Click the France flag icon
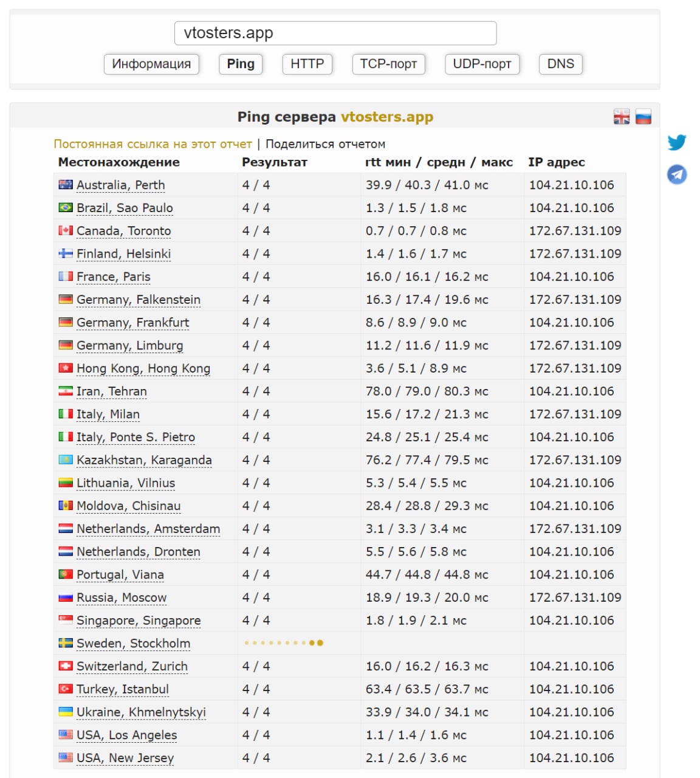Image resolution: width=700 pixels, height=778 pixels. pyautogui.click(x=66, y=277)
